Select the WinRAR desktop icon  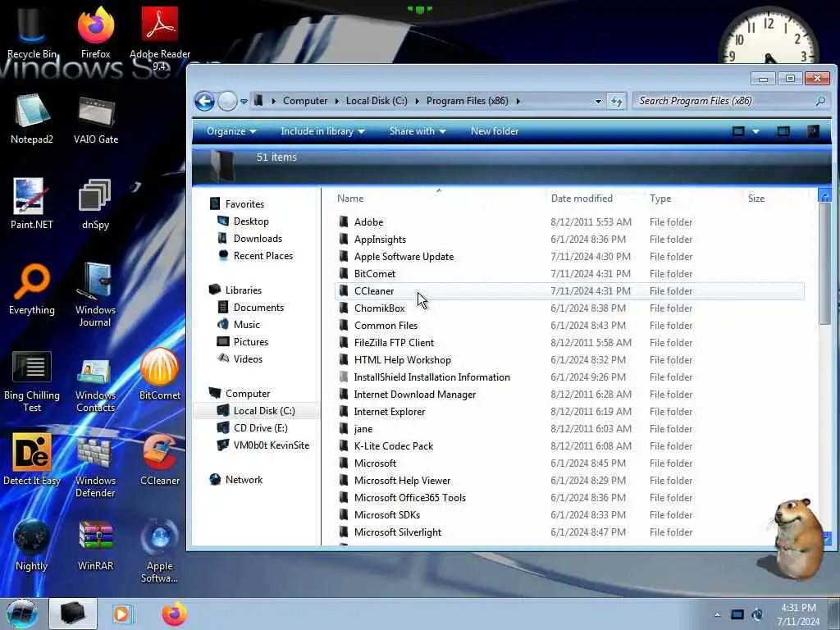point(95,546)
